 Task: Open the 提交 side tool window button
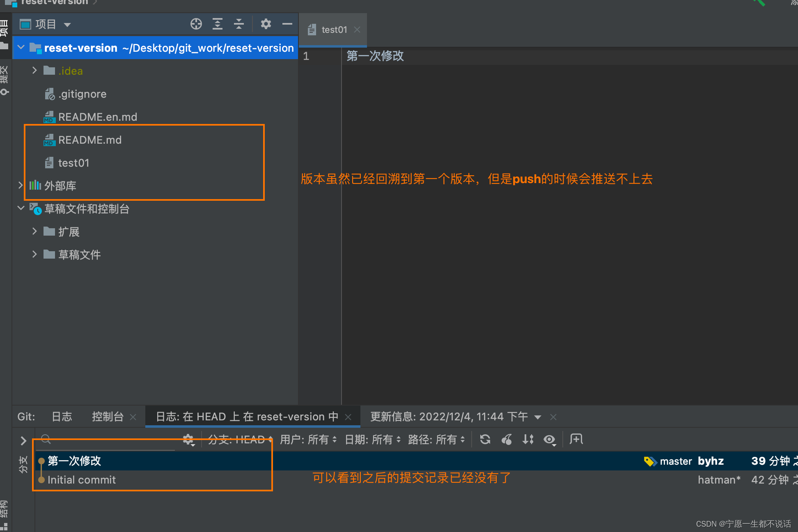point(5,80)
